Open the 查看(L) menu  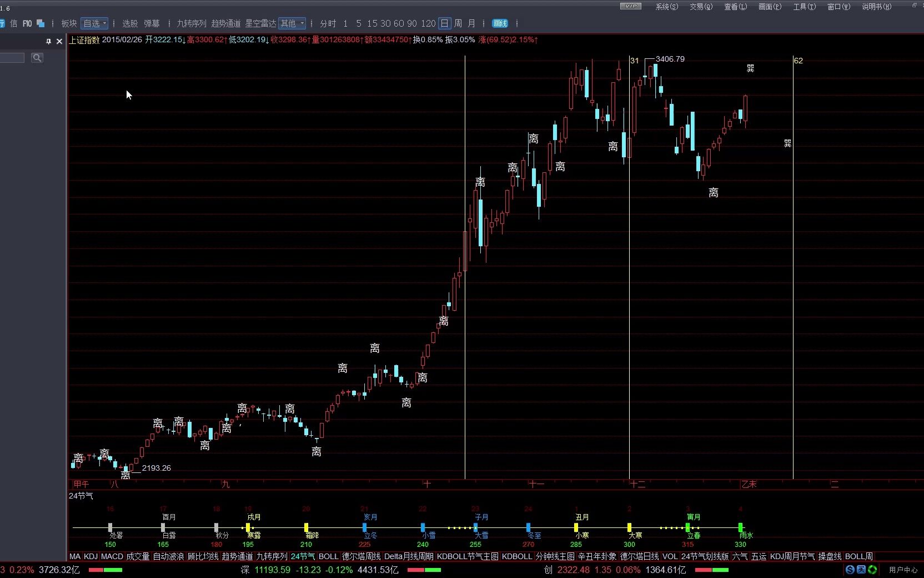point(735,7)
